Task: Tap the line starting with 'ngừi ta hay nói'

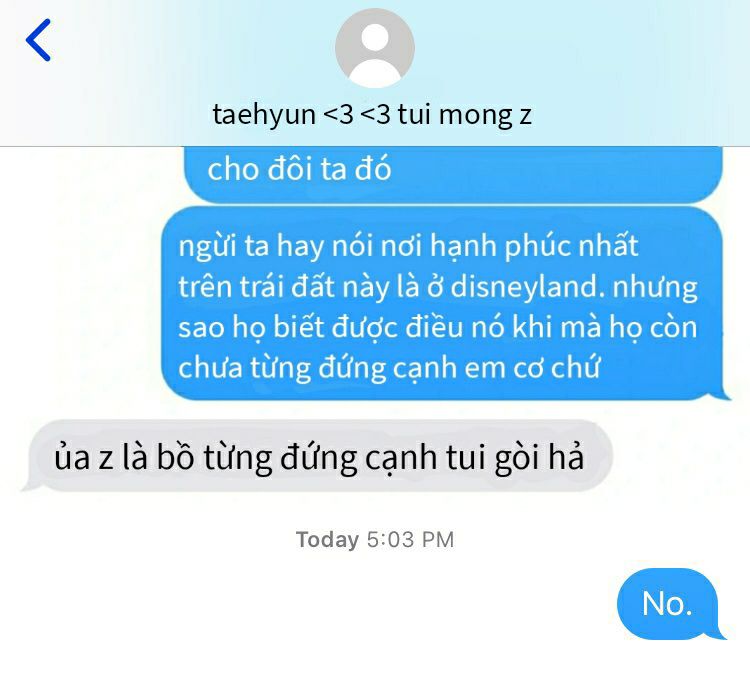Action: (408, 246)
